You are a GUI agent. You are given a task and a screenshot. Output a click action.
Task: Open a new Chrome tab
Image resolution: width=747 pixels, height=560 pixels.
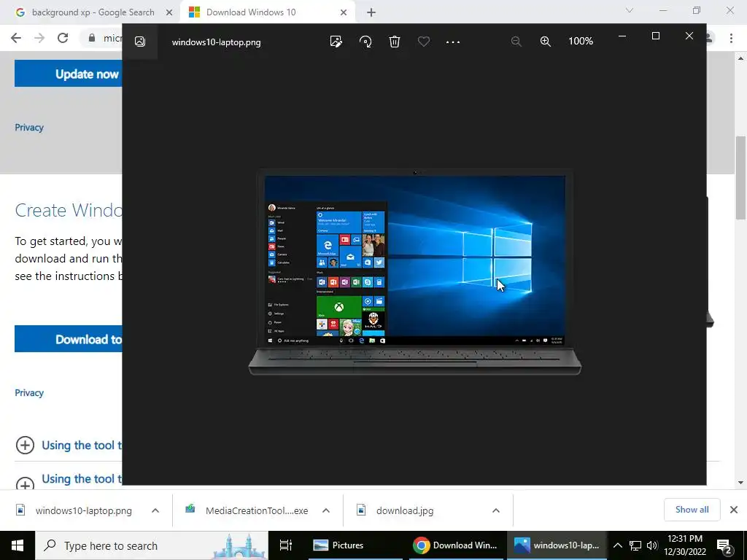click(371, 12)
